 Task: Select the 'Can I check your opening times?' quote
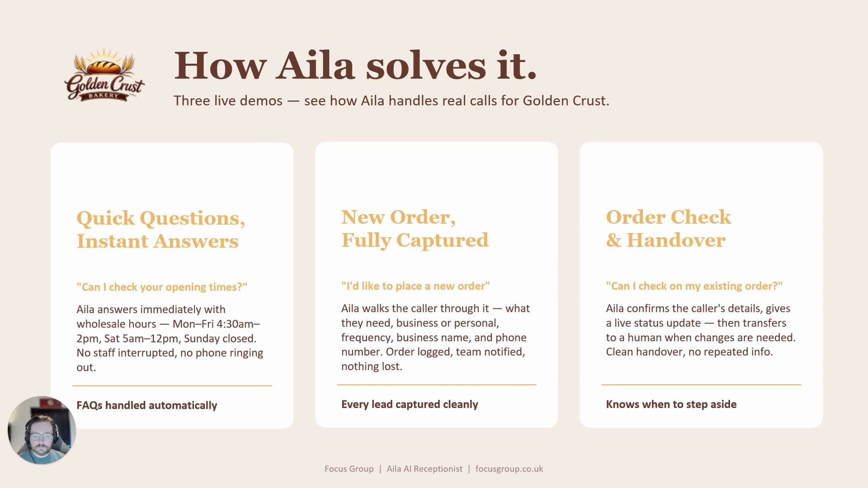[162, 287]
